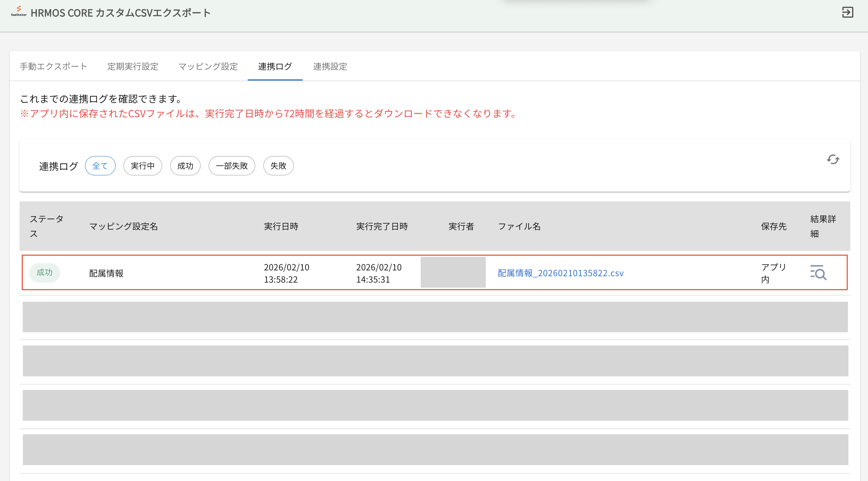Viewport: 868px width, 481px height.
Task: Show only 一部失敗 logs
Action: (232, 166)
